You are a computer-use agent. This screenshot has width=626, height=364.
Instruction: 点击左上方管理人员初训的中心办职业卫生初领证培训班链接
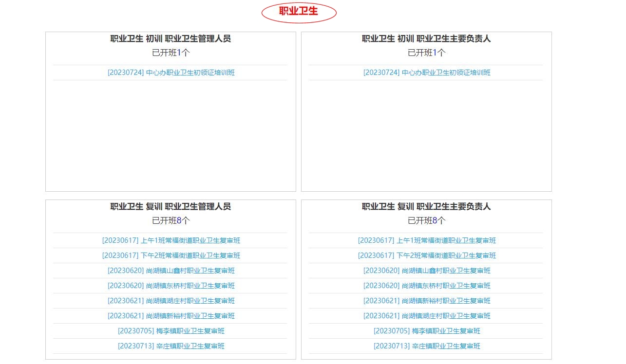[170, 72]
